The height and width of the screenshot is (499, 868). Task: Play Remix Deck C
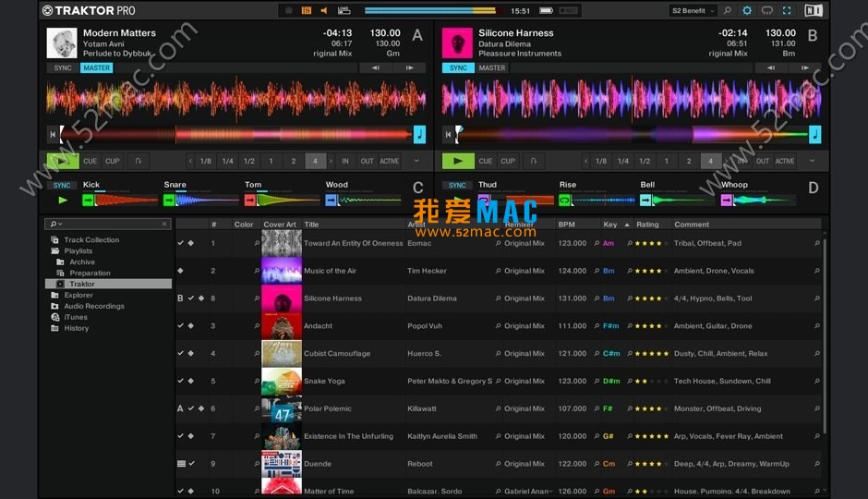pyautogui.click(x=63, y=201)
